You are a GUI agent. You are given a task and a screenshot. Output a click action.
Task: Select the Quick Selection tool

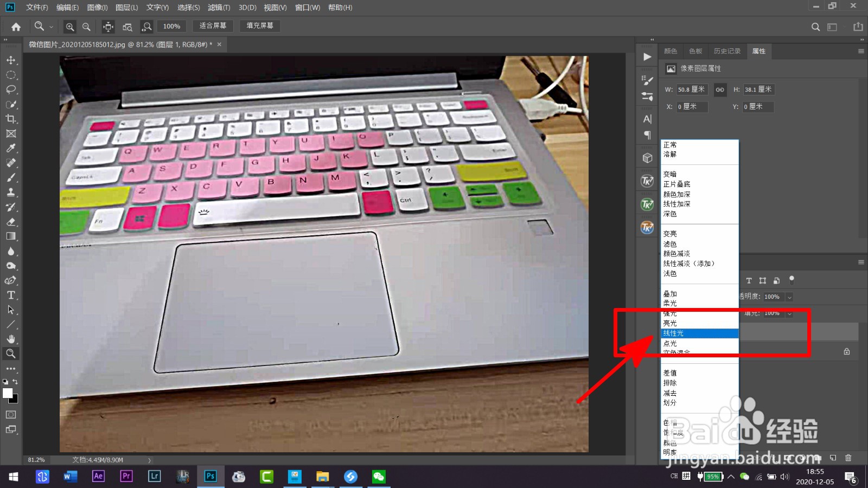point(11,104)
